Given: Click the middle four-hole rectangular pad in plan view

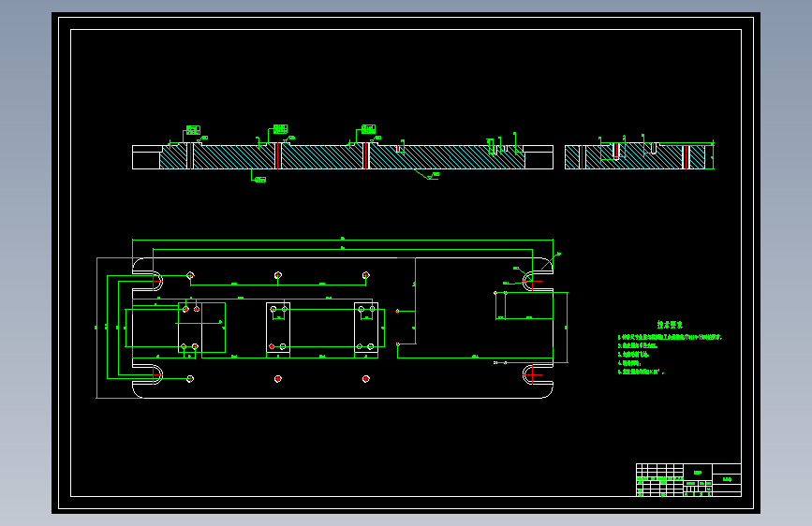Looking at the screenshot, I should coord(278,328).
